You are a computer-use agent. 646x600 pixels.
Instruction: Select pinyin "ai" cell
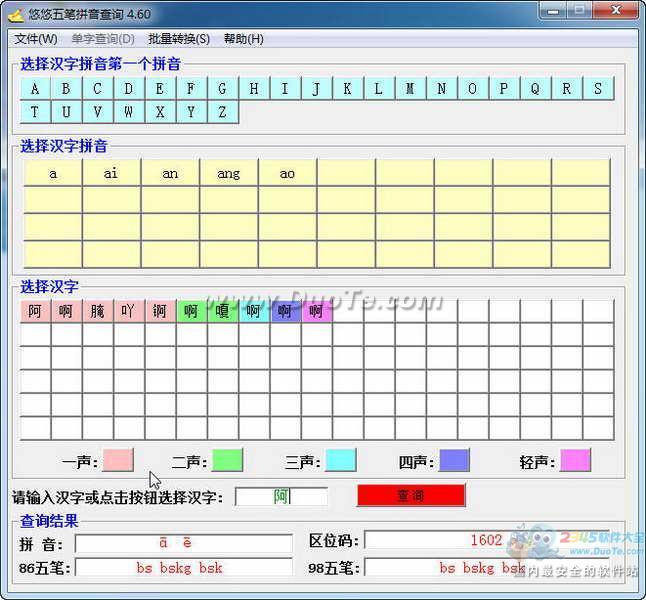[x=112, y=173]
